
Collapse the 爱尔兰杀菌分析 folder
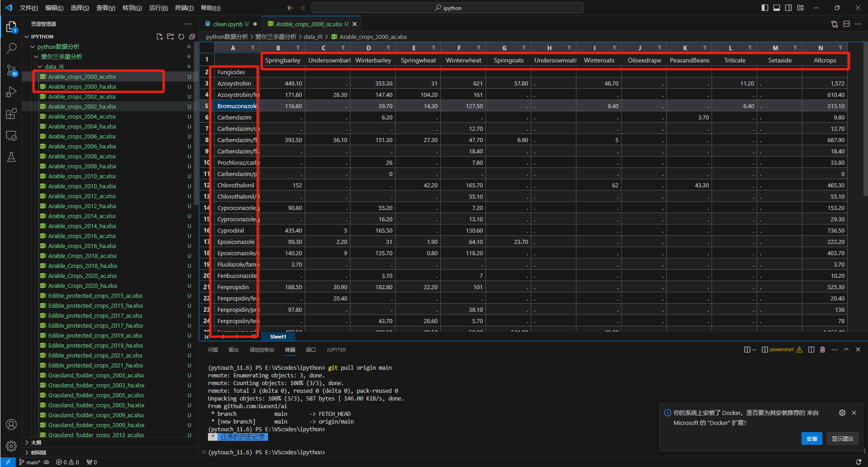pos(36,57)
